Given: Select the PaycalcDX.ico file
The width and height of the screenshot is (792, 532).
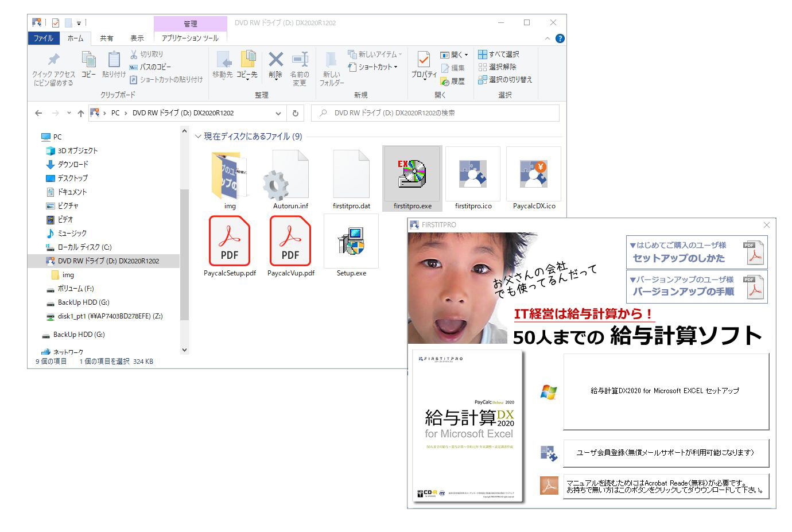Looking at the screenshot, I should coord(534,179).
